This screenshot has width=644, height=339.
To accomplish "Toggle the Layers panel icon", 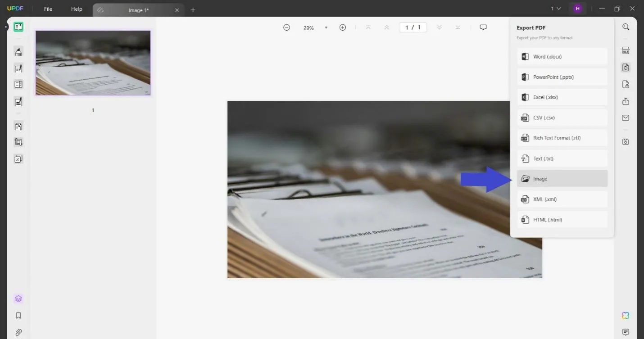I will 18,299.
